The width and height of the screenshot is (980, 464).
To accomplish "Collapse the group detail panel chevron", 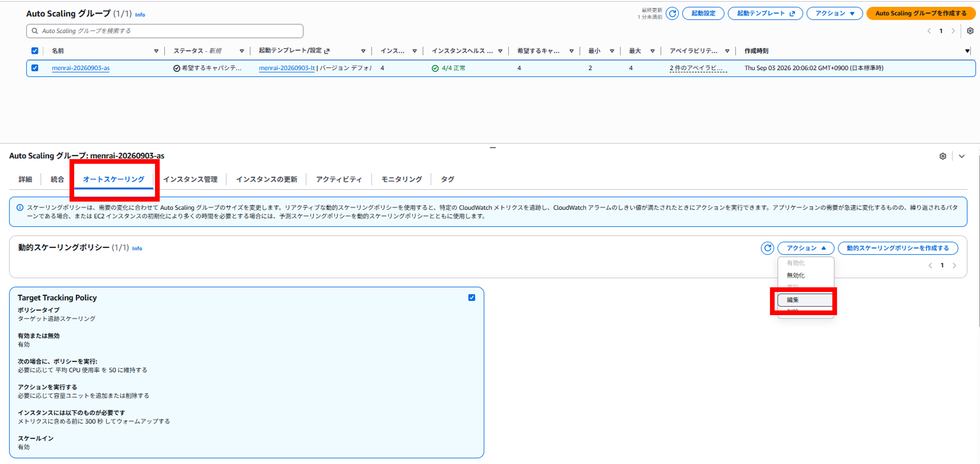I will point(961,156).
